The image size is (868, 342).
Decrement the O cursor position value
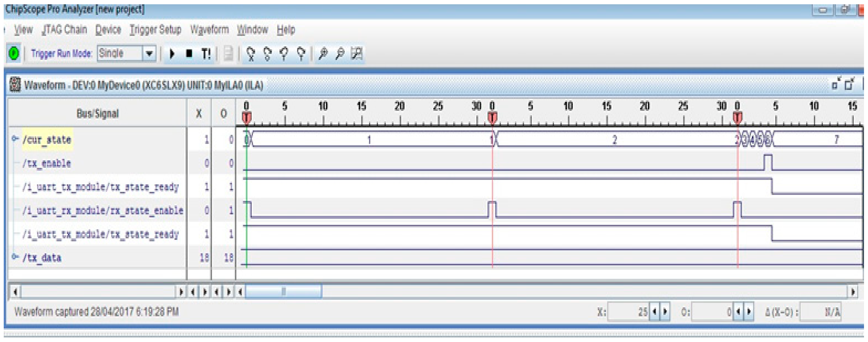738,312
